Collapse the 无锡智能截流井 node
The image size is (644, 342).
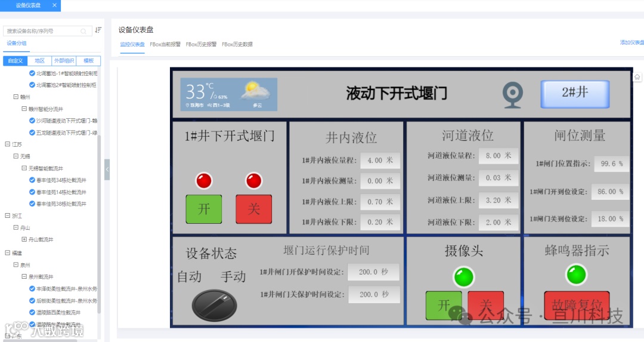point(24,168)
